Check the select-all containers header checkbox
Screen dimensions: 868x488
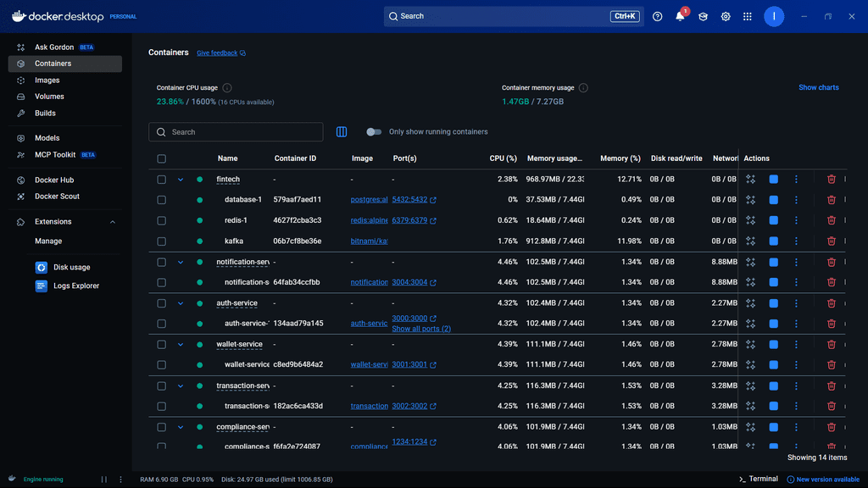click(x=162, y=158)
